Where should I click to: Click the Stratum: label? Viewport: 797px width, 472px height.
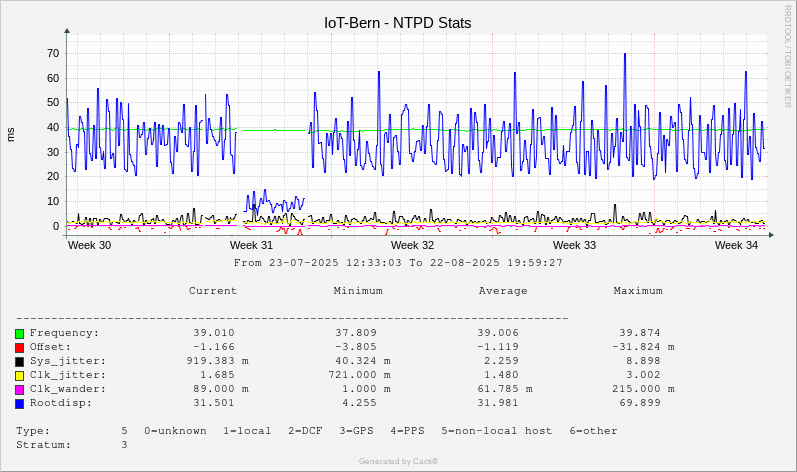point(44,445)
